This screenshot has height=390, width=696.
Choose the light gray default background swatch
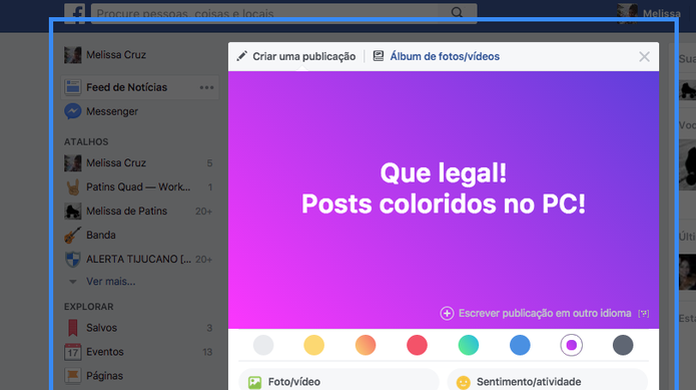(263, 345)
